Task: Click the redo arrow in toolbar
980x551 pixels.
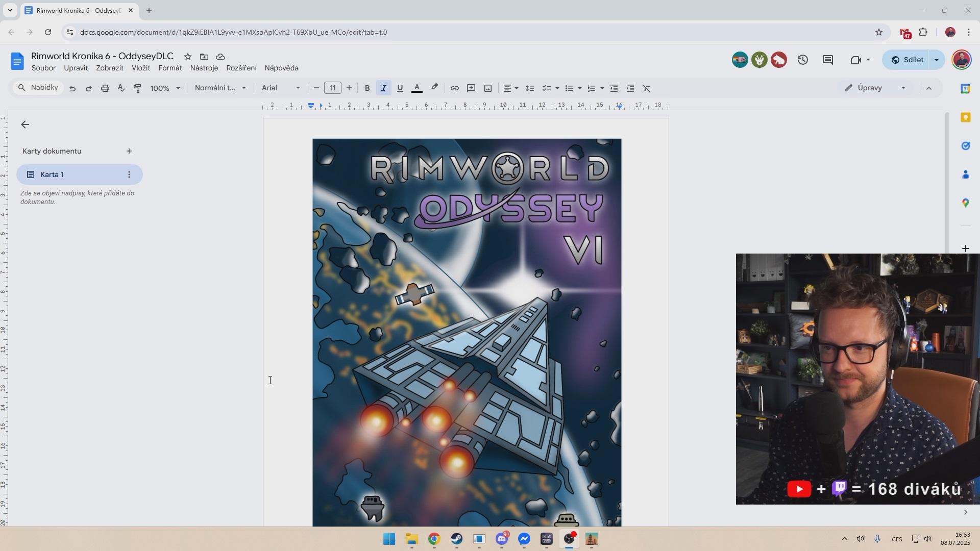Action: (89, 88)
